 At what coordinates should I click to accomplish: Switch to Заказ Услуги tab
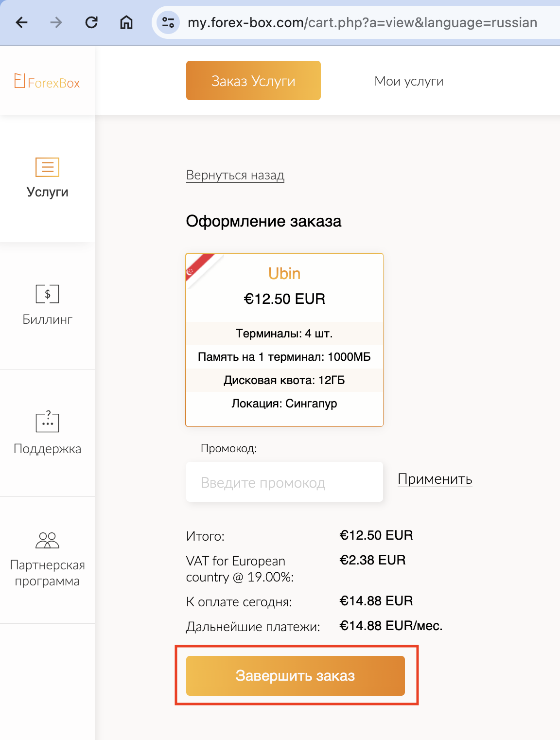point(253,81)
